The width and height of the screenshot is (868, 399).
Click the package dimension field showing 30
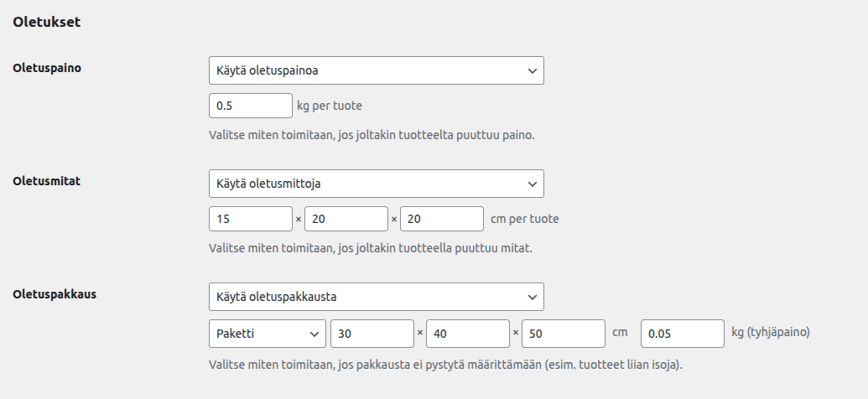coord(372,333)
